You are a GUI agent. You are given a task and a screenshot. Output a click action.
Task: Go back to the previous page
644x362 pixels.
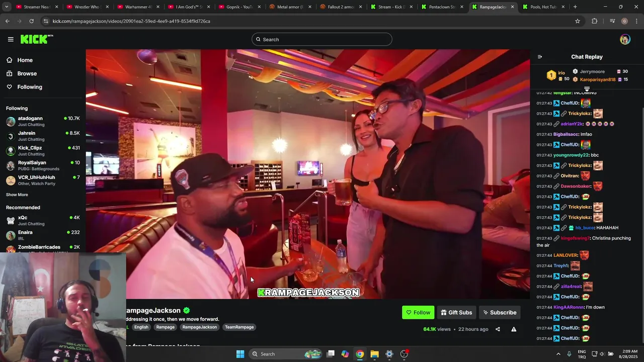[x=7, y=21]
